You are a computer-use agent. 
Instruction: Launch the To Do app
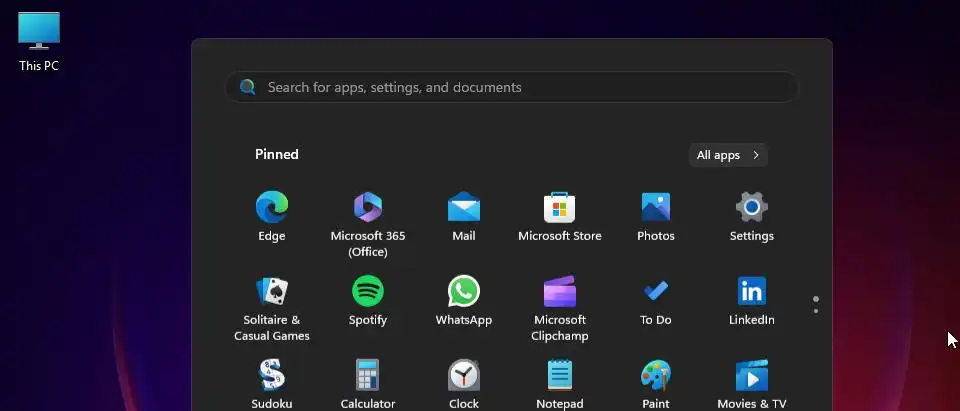[x=656, y=301]
